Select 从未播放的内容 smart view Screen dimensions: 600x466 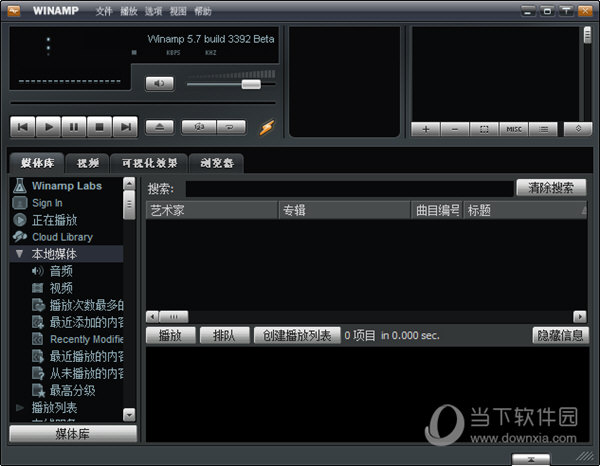(x=86, y=373)
